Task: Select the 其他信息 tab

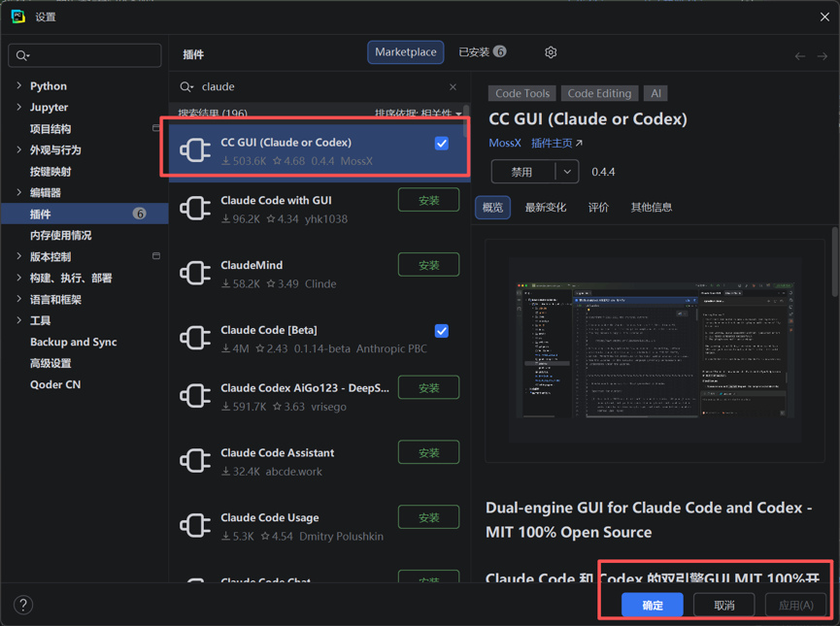Action: click(652, 208)
